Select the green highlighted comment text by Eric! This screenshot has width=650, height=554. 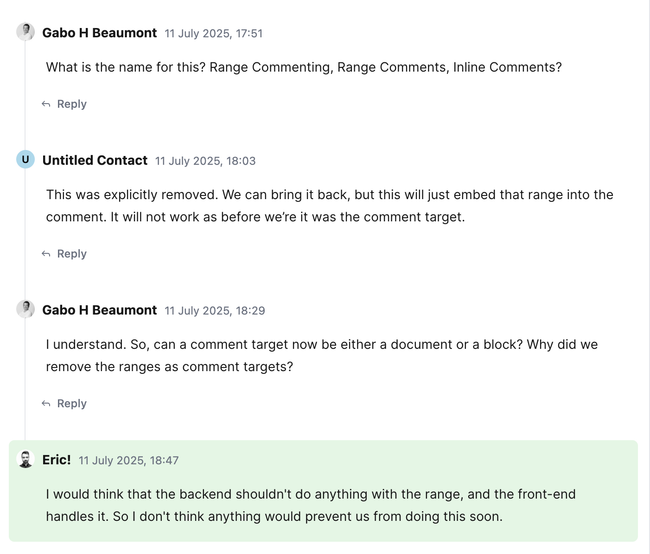click(x=310, y=506)
